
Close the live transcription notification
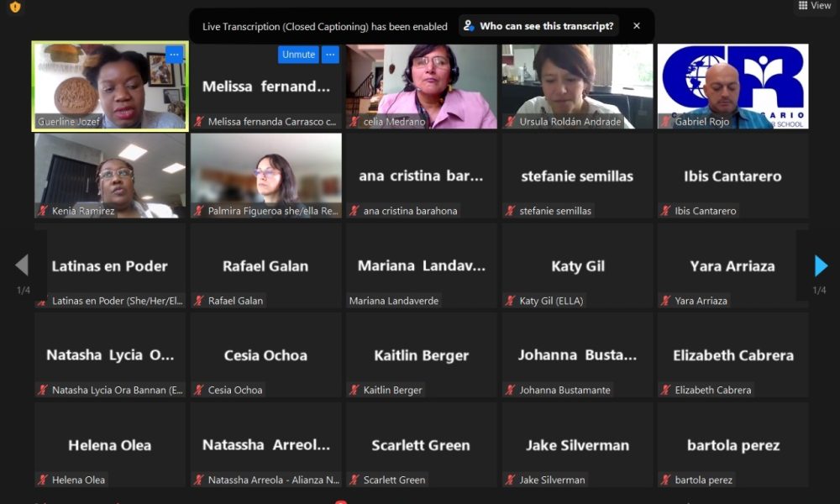pyautogui.click(x=636, y=26)
